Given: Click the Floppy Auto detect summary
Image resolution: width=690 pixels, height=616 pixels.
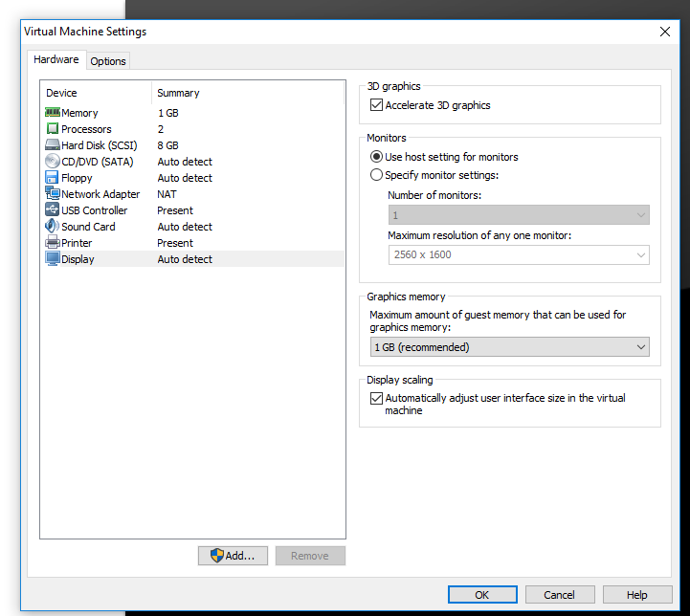Looking at the screenshot, I should pyautogui.click(x=185, y=178).
